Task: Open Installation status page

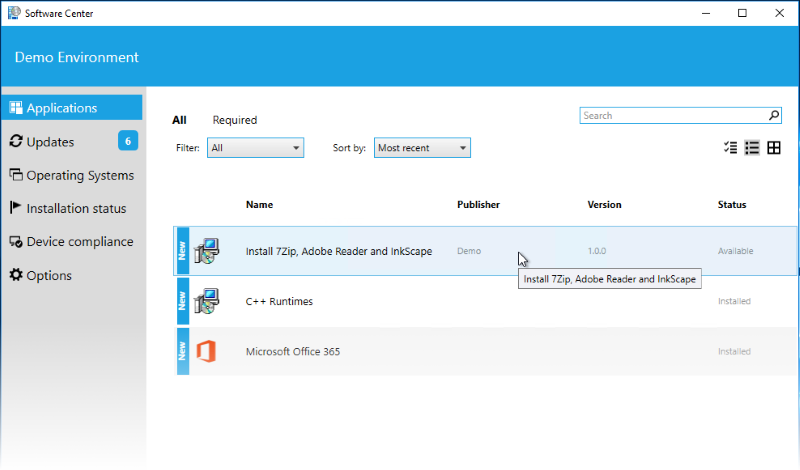Action: coord(76,209)
